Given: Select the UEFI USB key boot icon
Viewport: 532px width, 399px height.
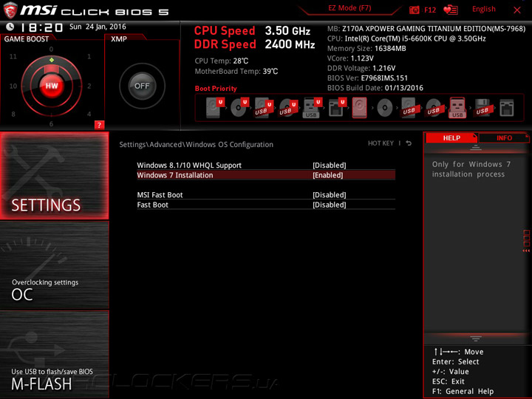Looking at the screenshot, I should [312, 108].
